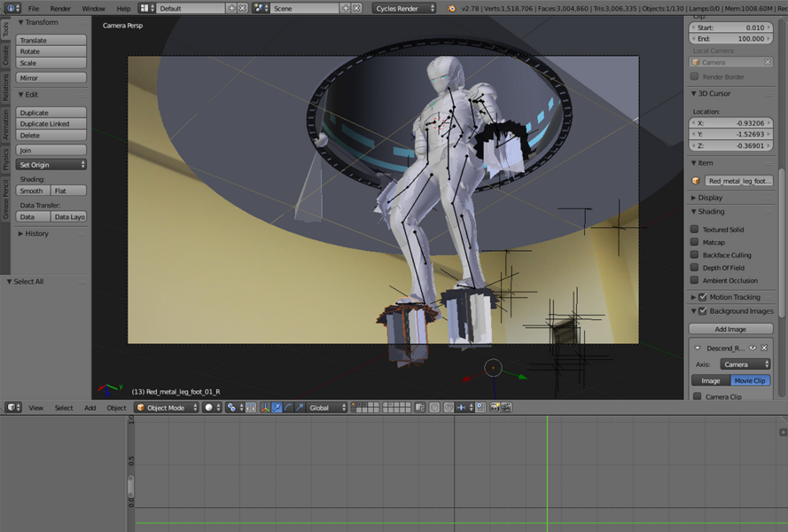Enable the rotate manipulator arc
Image resolution: width=788 pixels, height=532 pixels.
click(288, 407)
